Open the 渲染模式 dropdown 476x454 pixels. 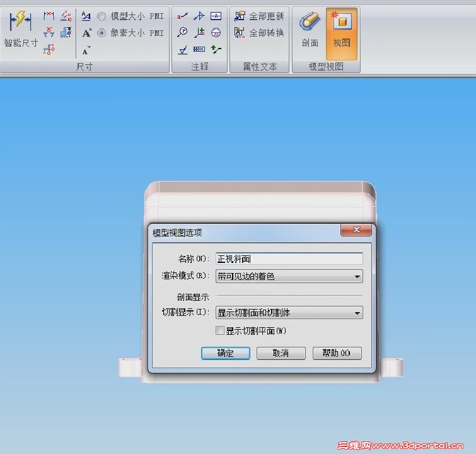click(x=289, y=276)
